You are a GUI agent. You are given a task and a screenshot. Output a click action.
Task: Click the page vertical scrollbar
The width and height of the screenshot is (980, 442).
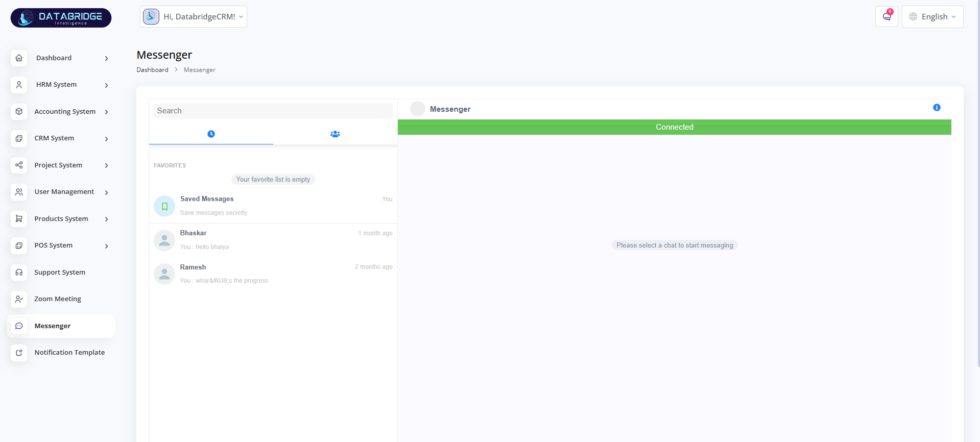pyautogui.click(x=978, y=184)
